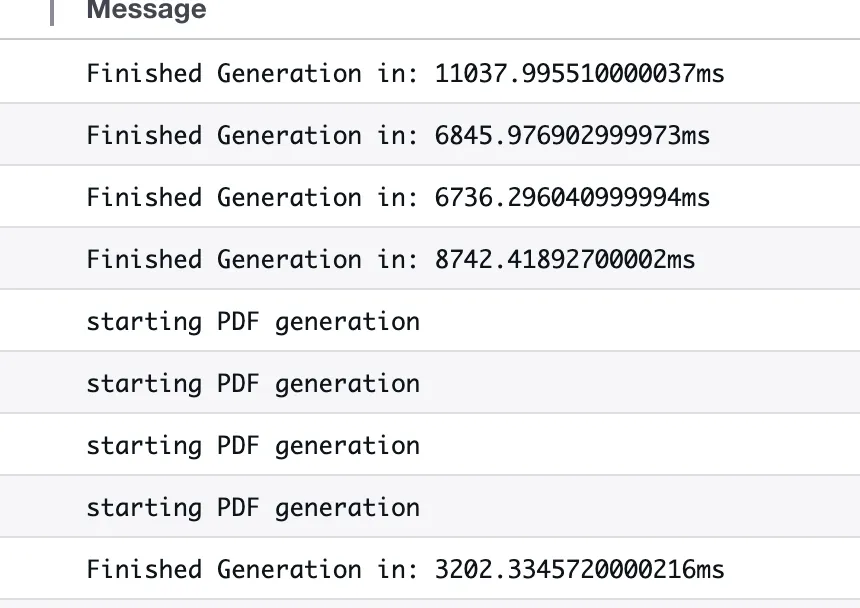Select the 6736.296040999994ms duration value
Screen dimensions: 860x608
572,197
